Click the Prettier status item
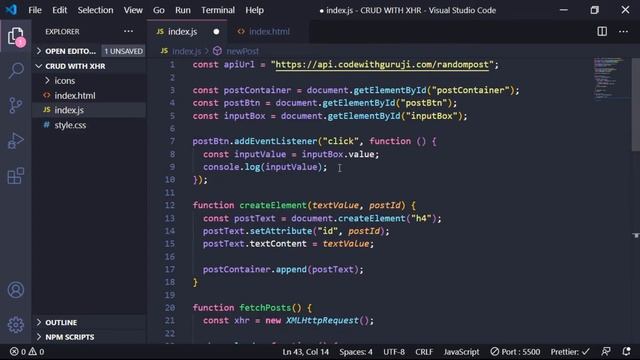The height and width of the screenshot is (360, 640). [570, 351]
